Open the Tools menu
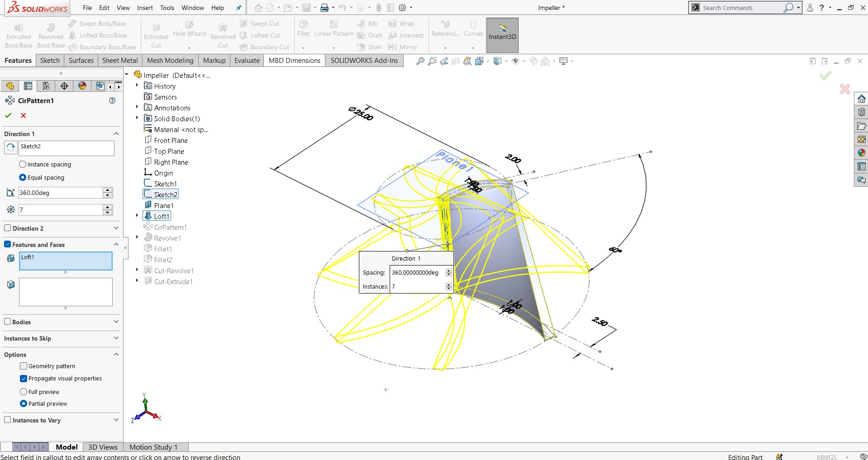This screenshot has height=460, width=868. [167, 8]
